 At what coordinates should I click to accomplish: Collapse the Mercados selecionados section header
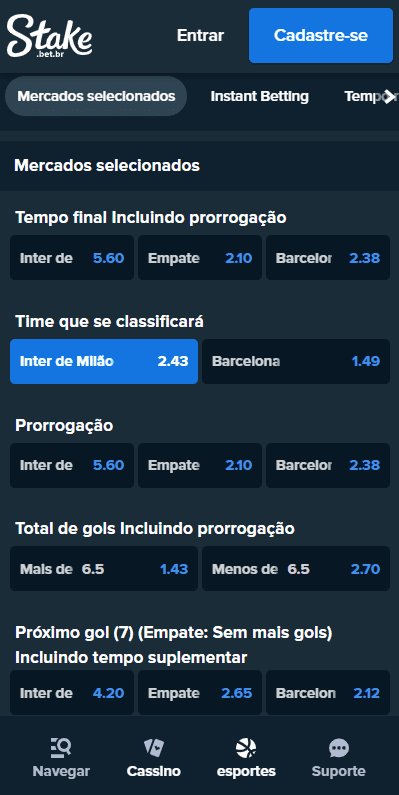pyautogui.click(x=199, y=166)
